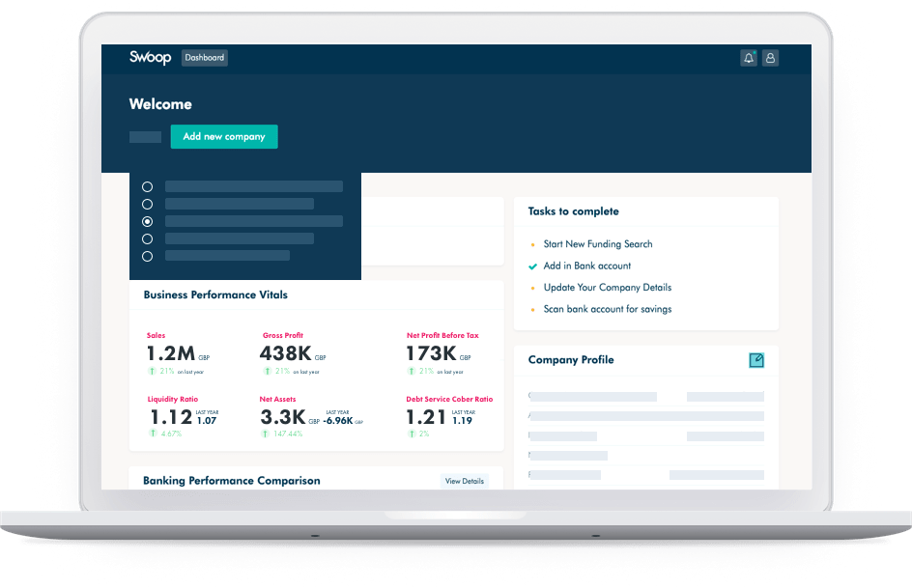Open the Update Your Company Details task

(x=609, y=288)
